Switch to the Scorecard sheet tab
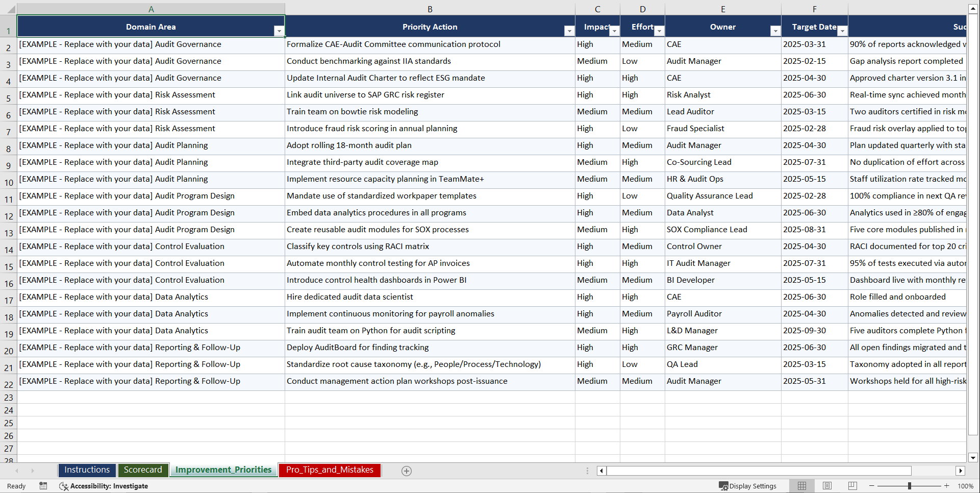This screenshot has height=493, width=980. point(143,470)
